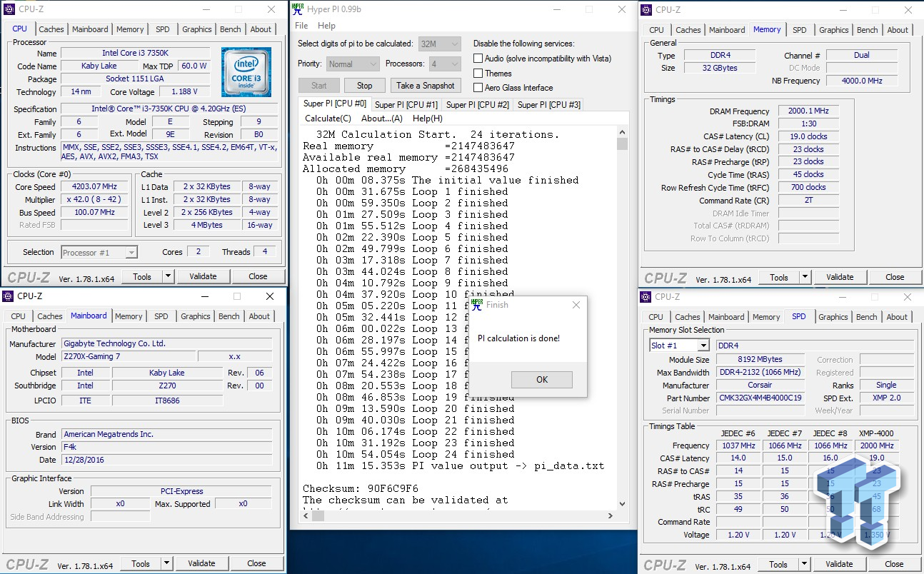Viewport: 924px width, 574px height.
Task: Click the CPU-Z icon in SPD window title
Action: pyautogui.click(x=646, y=296)
